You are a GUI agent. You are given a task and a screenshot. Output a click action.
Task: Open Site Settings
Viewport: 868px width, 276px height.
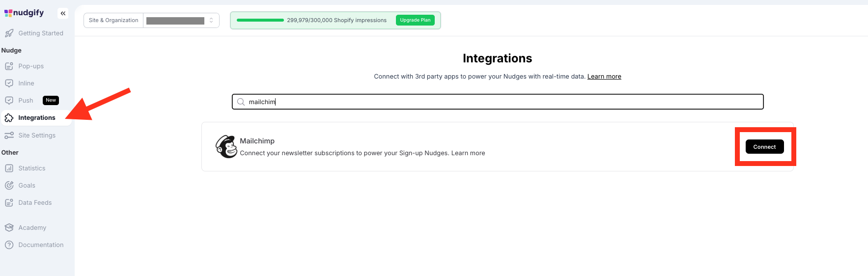click(x=37, y=136)
